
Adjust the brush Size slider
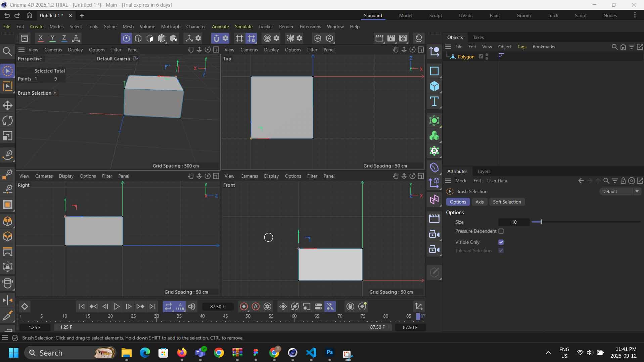click(541, 222)
